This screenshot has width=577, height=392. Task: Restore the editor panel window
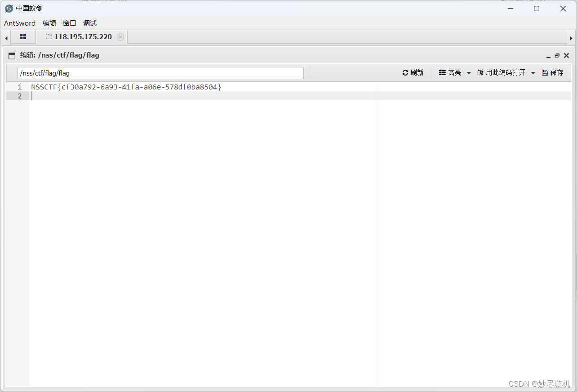coord(557,56)
